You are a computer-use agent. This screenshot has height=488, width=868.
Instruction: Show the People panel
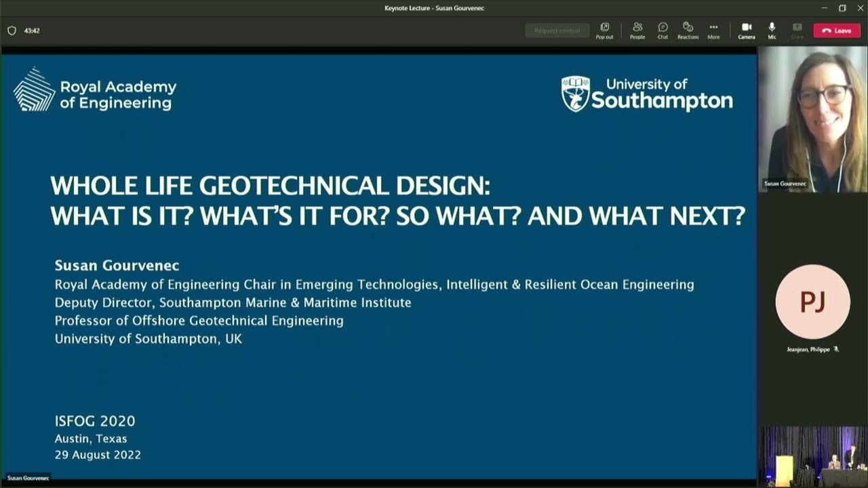point(637,30)
